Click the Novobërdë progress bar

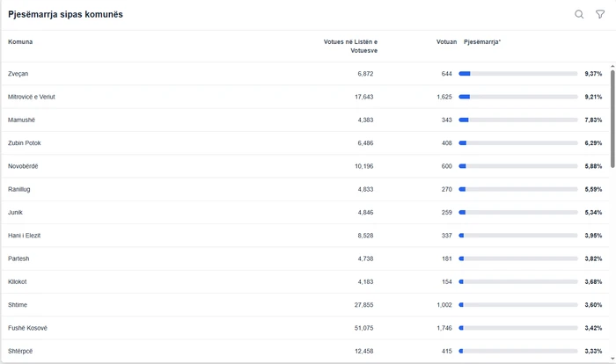click(x=517, y=166)
